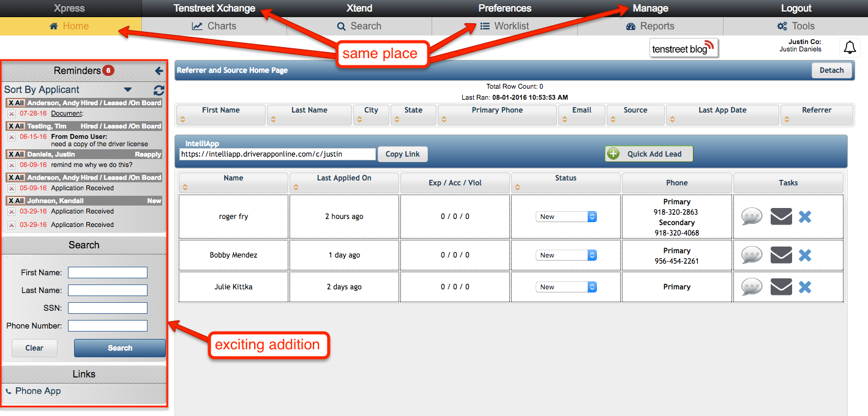The image size is (868, 416).
Task: Open Status dropdown for roger fry
Action: (x=566, y=217)
